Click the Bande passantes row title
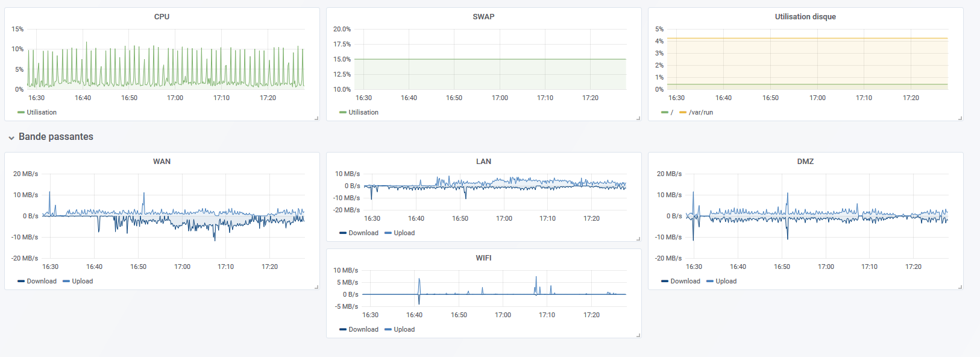Screen dimensions: 980x357 coord(56,137)
